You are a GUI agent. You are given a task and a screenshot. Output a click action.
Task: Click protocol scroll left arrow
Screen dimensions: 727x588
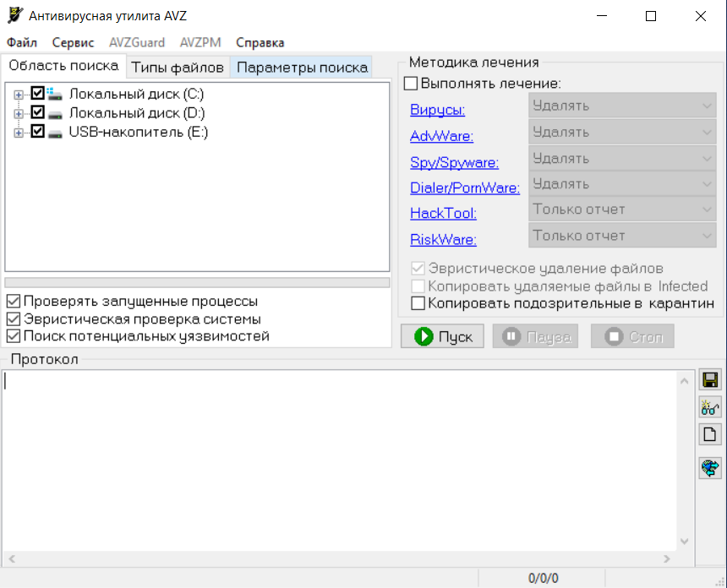coord(12,558)
